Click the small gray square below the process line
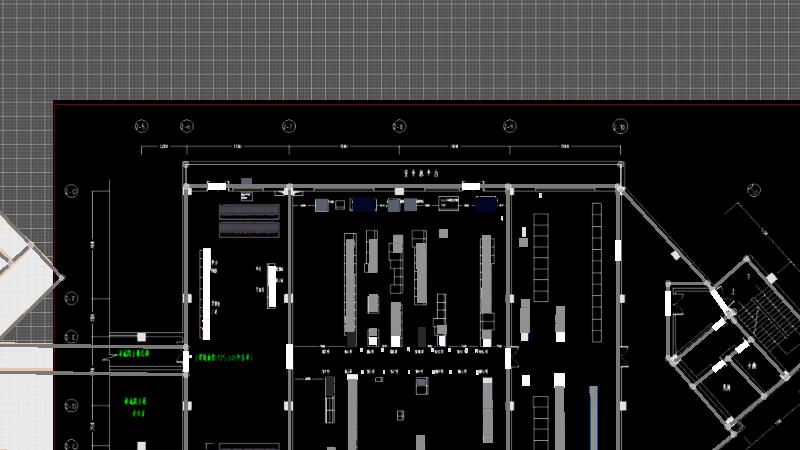This screenshot has height=450, width=800. pos(443,234)
